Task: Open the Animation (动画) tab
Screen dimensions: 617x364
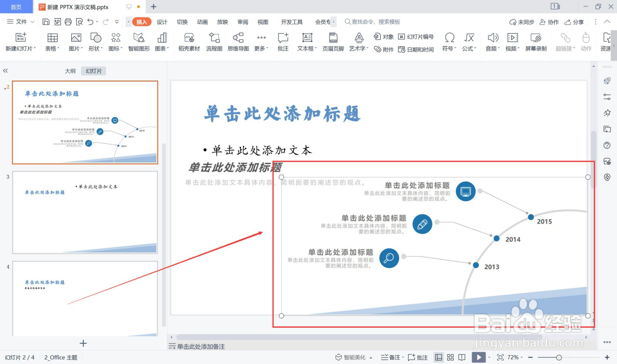Action: pyautogui.click(x=202, y=22)
